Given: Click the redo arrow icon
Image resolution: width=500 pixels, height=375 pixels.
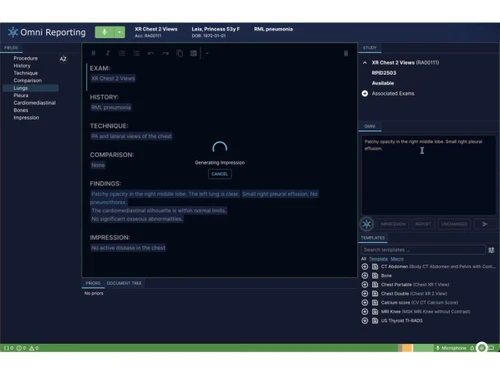Looking at the screenshot, I should click(165, 53).
